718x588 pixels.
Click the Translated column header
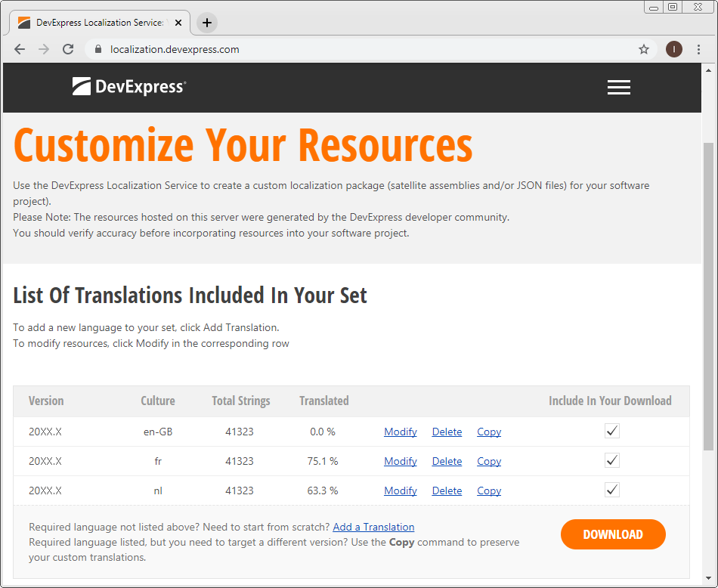tap(324, 401)
